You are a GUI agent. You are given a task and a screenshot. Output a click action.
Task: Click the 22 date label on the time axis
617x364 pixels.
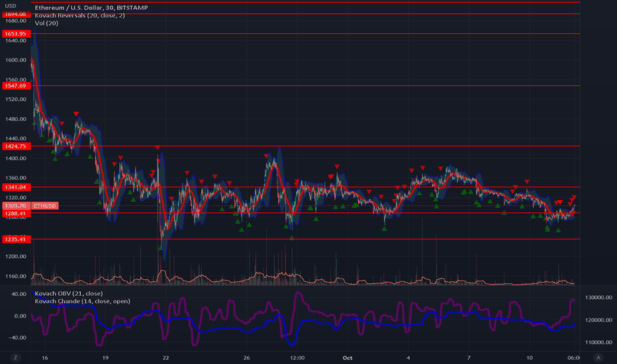[166, 357]
